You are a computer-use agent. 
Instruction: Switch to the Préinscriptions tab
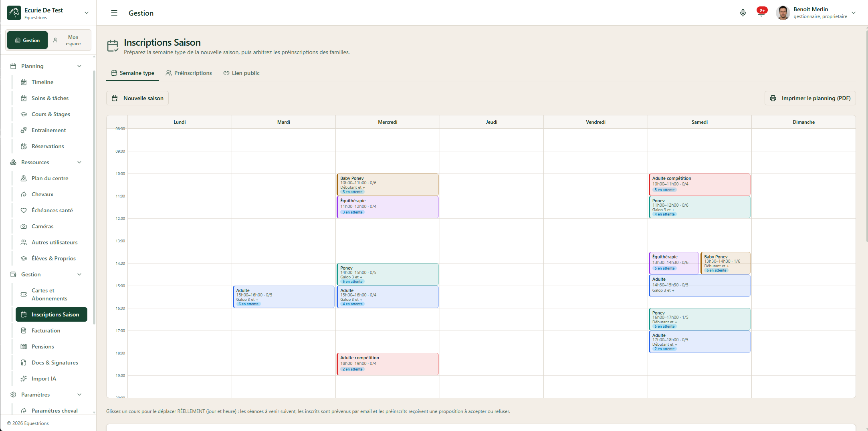click(x=189, y=73)
